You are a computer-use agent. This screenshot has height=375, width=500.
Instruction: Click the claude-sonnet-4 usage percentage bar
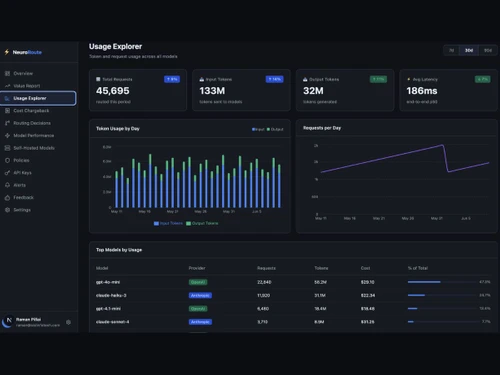(442, 322)
